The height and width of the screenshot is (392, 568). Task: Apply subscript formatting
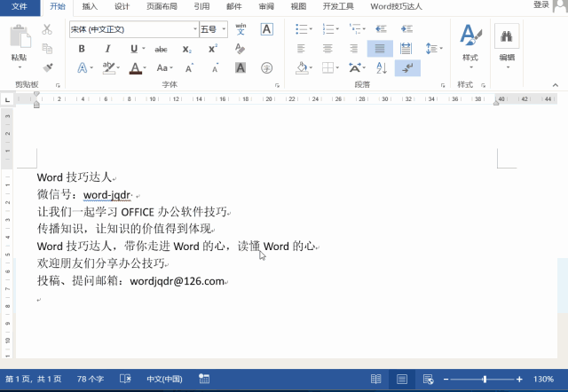click(x=187, y=49)
